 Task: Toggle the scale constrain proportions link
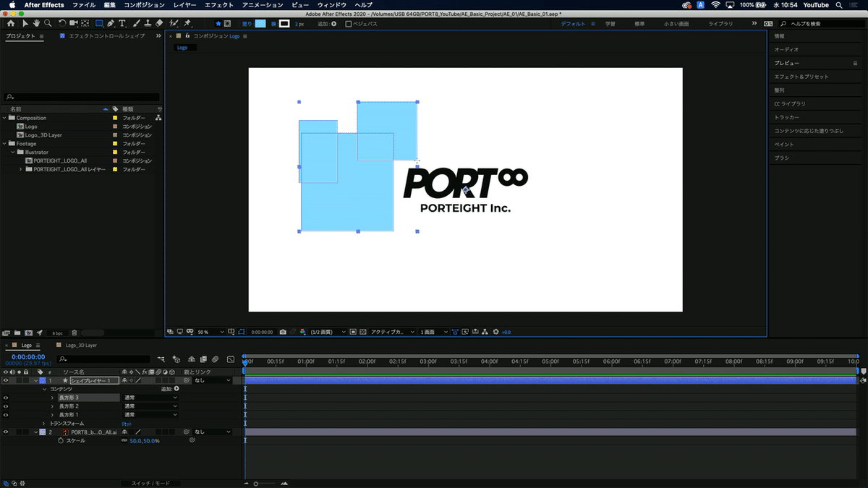pos(124,440)
